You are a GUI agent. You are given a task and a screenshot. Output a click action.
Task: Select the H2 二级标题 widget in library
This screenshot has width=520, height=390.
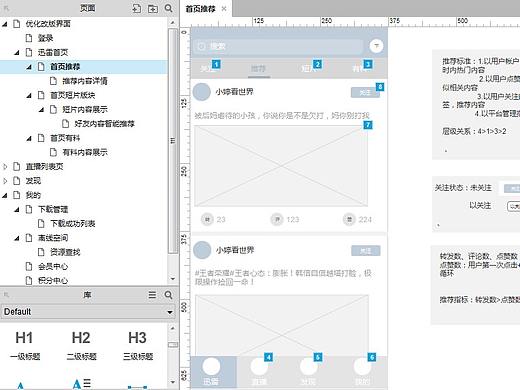pos(81,345)
